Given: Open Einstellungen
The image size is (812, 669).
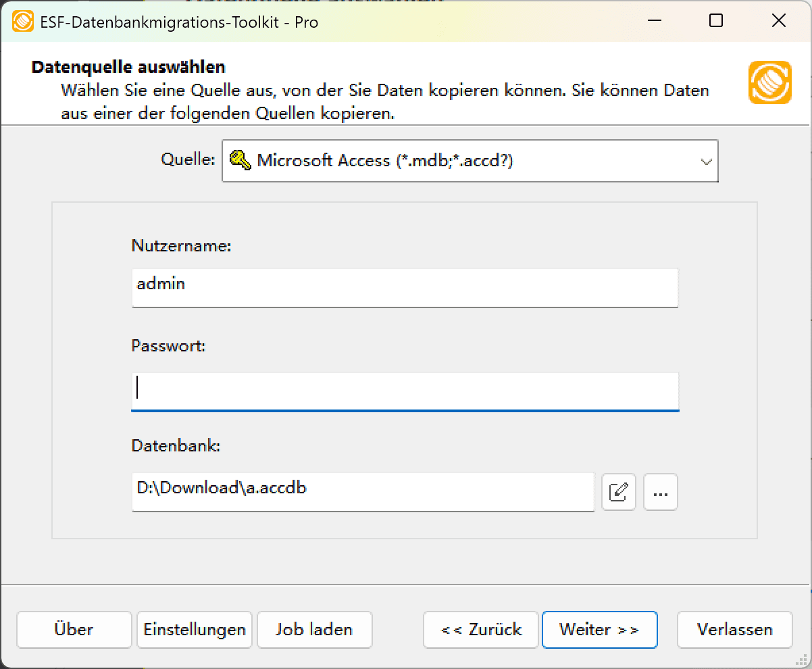Looking at the screenshot, I should pos(194,629).
